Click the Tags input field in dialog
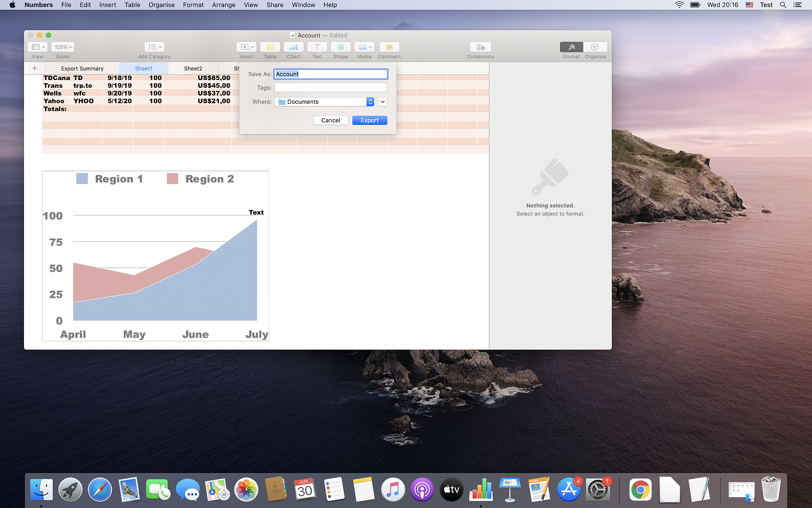The height and width of the screenshot is (508, 812). coord(330,88)
